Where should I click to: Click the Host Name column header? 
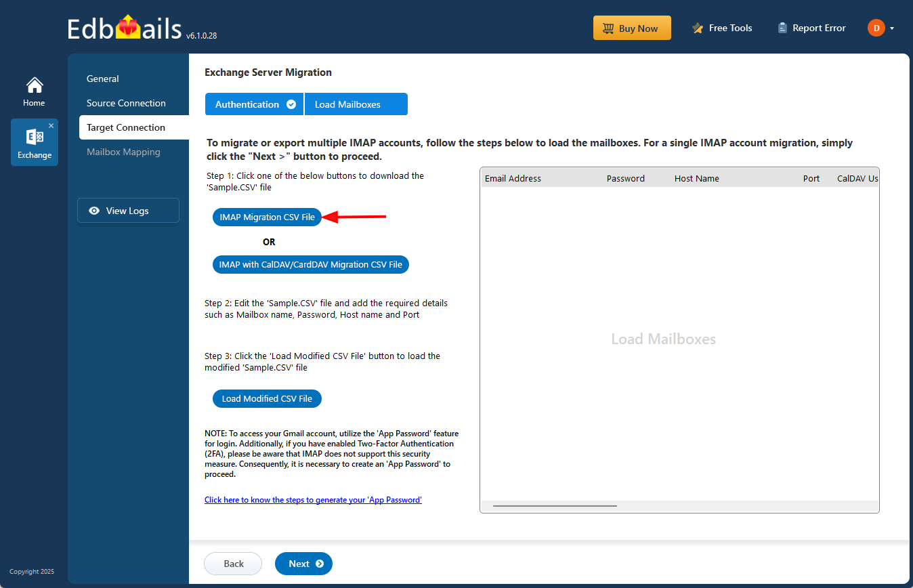coord(697,178)
